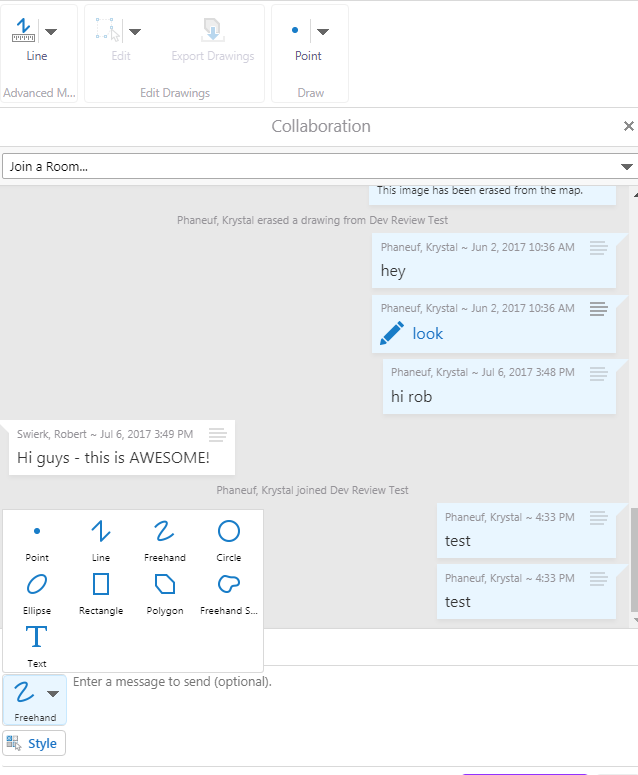Choose the Polygon shape from the palette
Viewport: 638px width, 775px height.
click(x=165, y=594)
